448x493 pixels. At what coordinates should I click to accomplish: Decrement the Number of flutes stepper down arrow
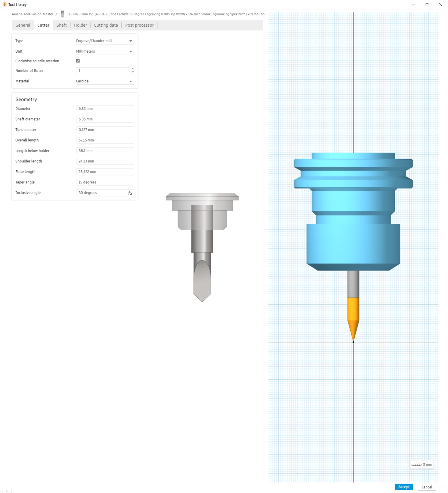point(133,72)
